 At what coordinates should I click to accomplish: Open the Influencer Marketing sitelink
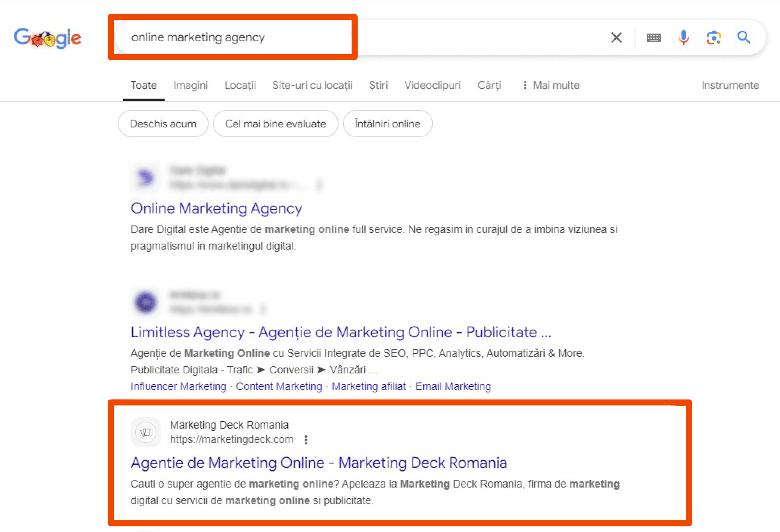click(178, 386)
